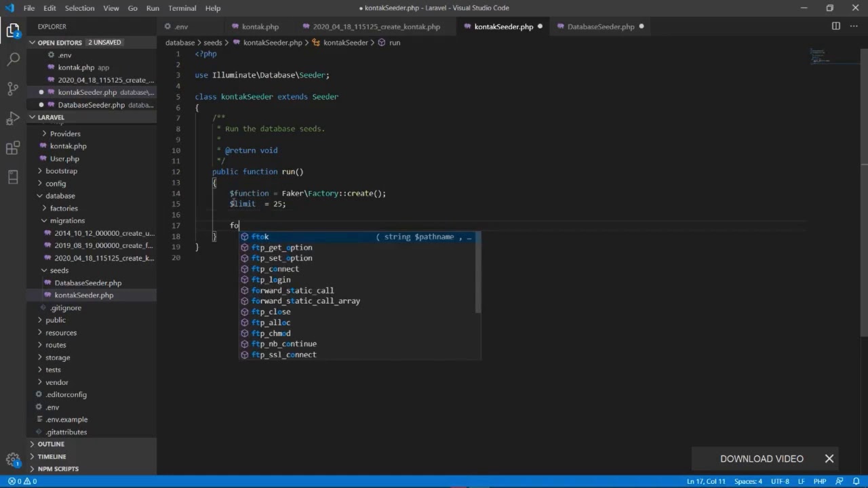The image size is (868, 488).
Task: Click the UTF-8 encoding status item
Action: tap(780, 481)
